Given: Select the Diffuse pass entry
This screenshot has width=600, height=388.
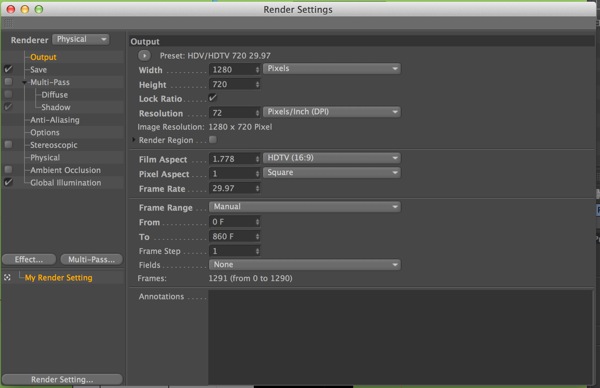Looking at the screenshot, I should pos(55,95).
